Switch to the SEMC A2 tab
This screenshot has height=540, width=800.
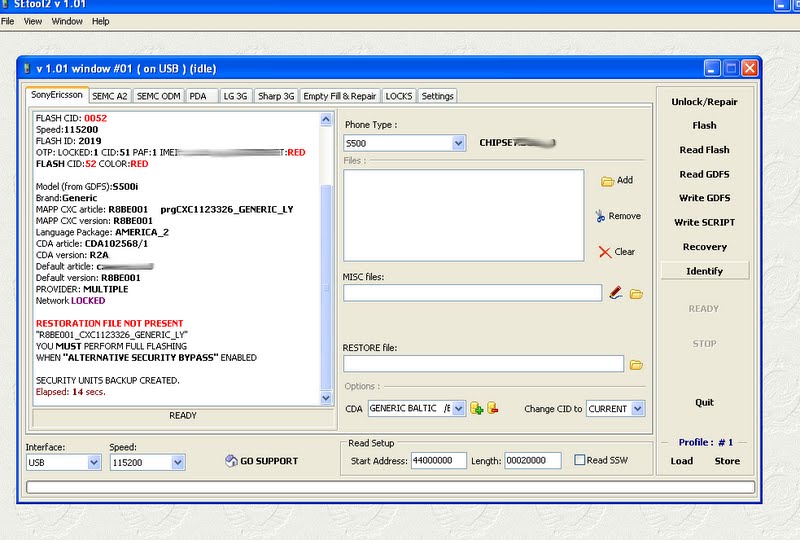tap(109, 96)
